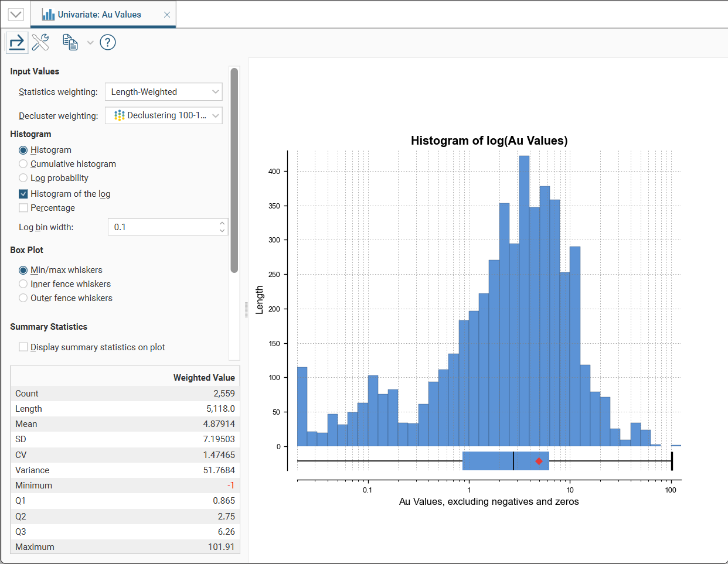Expand the copy icon dropdown arrow
Screen dimensions: 728x564
point(90,42)
